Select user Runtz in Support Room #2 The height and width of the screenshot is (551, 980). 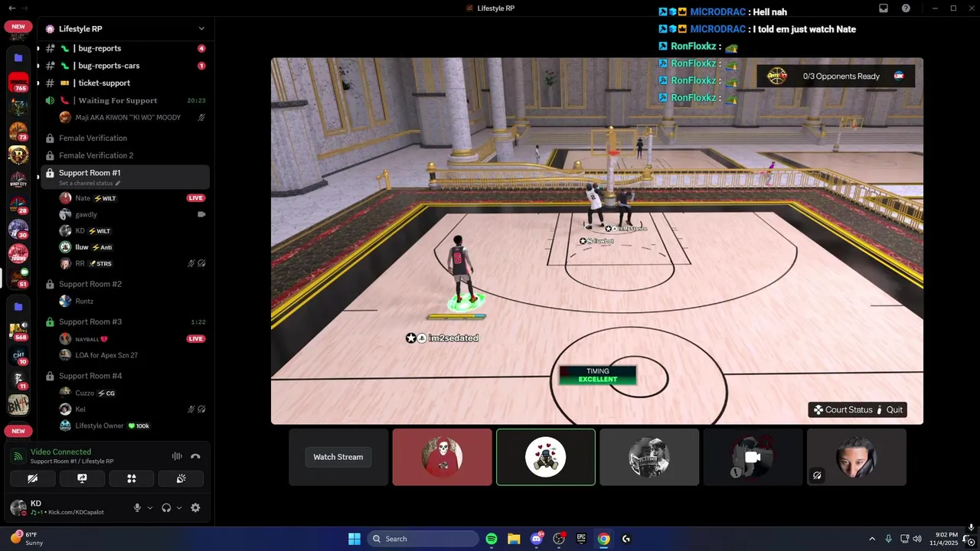tap(132, 302)
